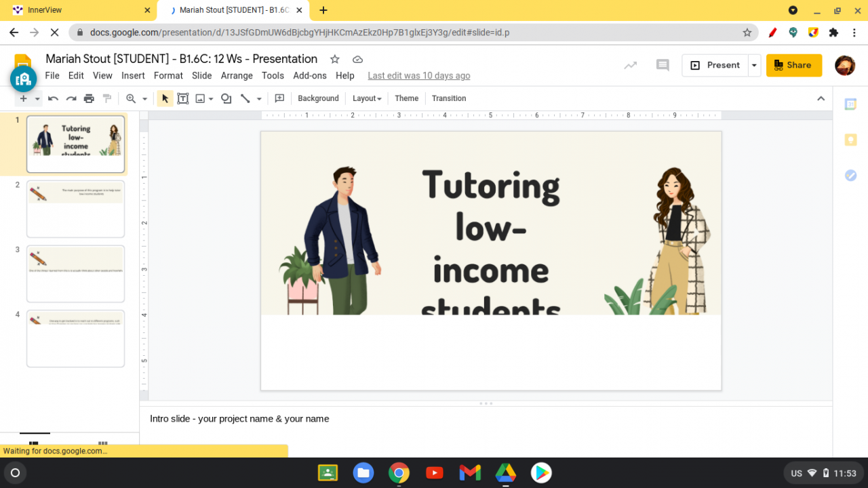The height and width of the screenshot is (488, 868).
Task: Open the Insert menu
Action: pyautogui.click(x=133, y=76)
